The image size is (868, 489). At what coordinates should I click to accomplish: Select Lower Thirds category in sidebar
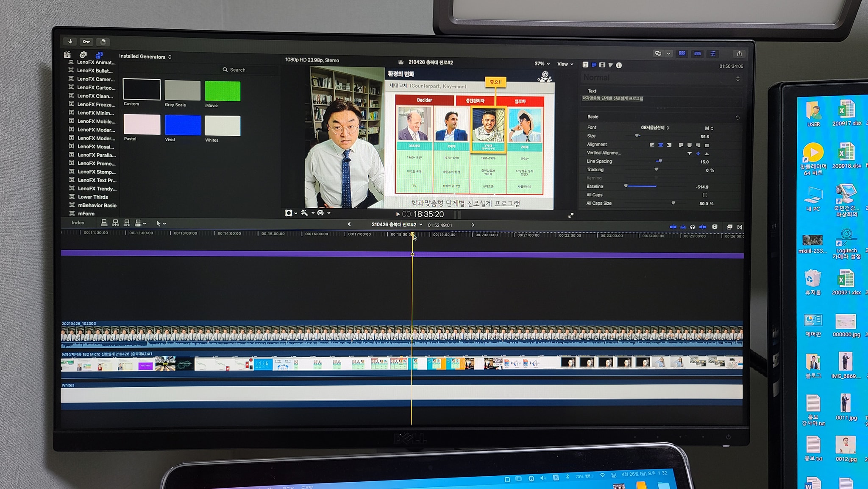point(93,197)
